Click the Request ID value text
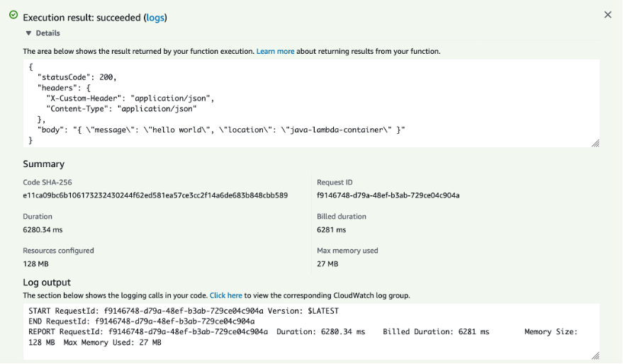 (388, 195)
